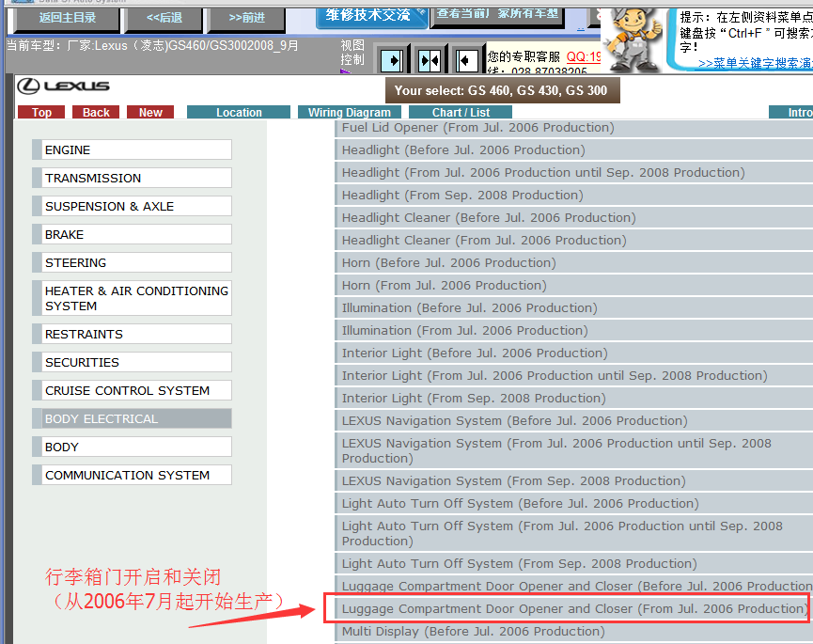Select CRUISE CONTROL SYSTEM category
813x644 pixels.
[132, 390]
